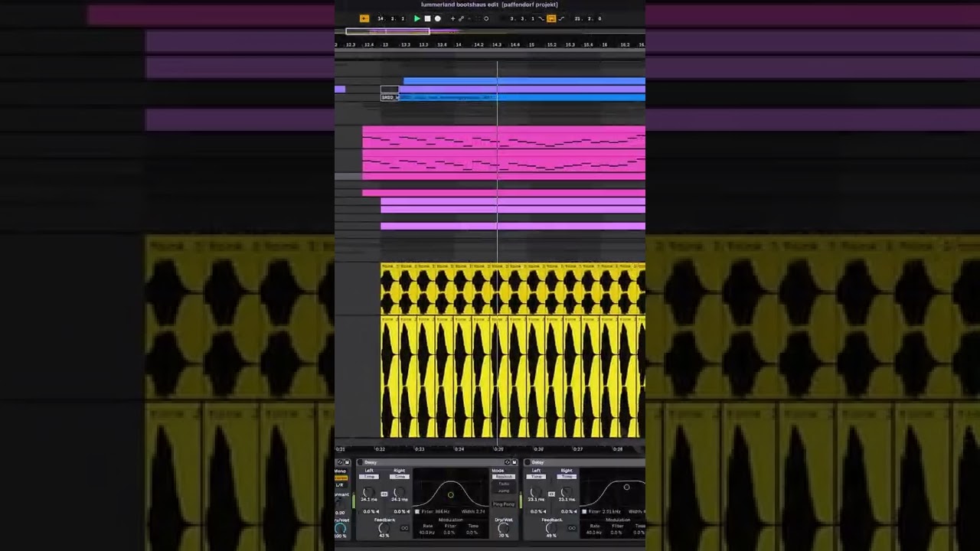Disable the first Delay device activator
The width and height of the screenshot is (980, 551).
click(x=360, y=462)
